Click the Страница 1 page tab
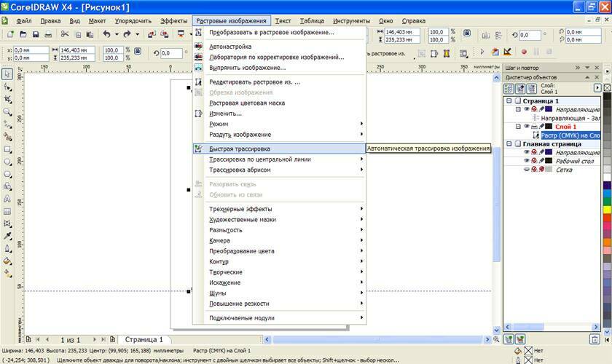This screenshot has width=612, height=364. [x=146, y=339]
